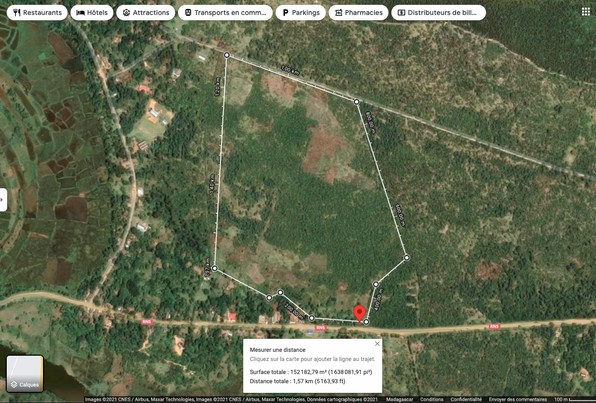This screenshot has height=403, width=596.
Task: Expand the collapsed side panel arrow
Action: tap(3, 200)
